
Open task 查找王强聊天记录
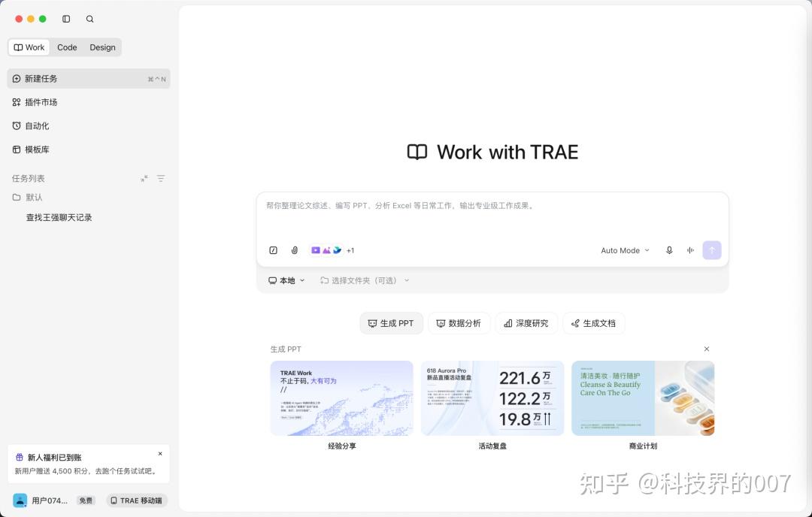click(x=59, y=218)
